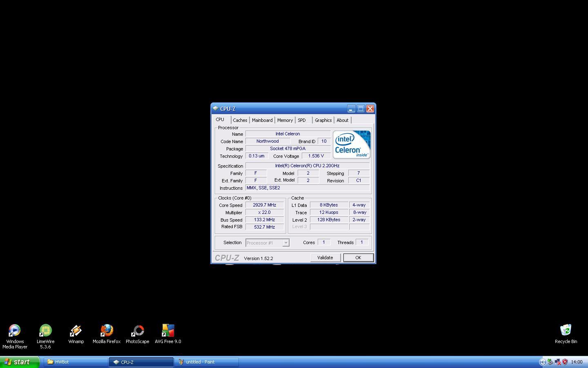Screen dimensions: 588x368
Task: Click the Intel Celeron inside logo
Action: 352,145
